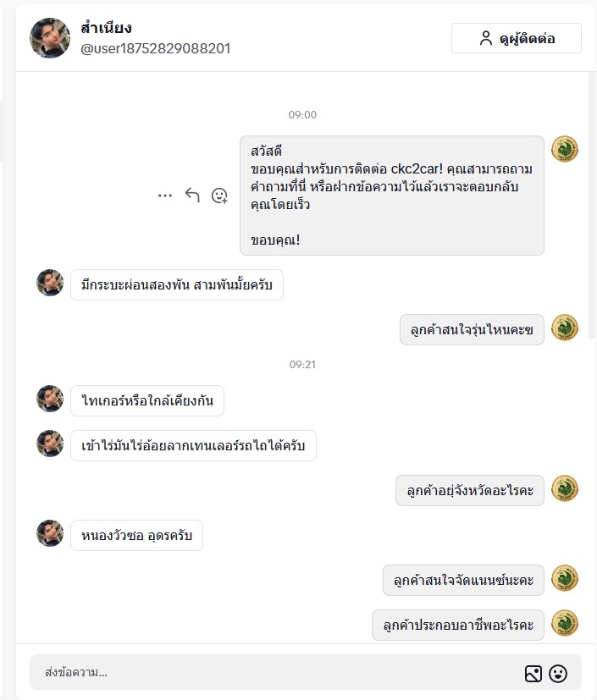
Task: Select the message มีกระบะผ่อนสองพัน สามพันมั้ยครับ
Action: coord(176,284)
